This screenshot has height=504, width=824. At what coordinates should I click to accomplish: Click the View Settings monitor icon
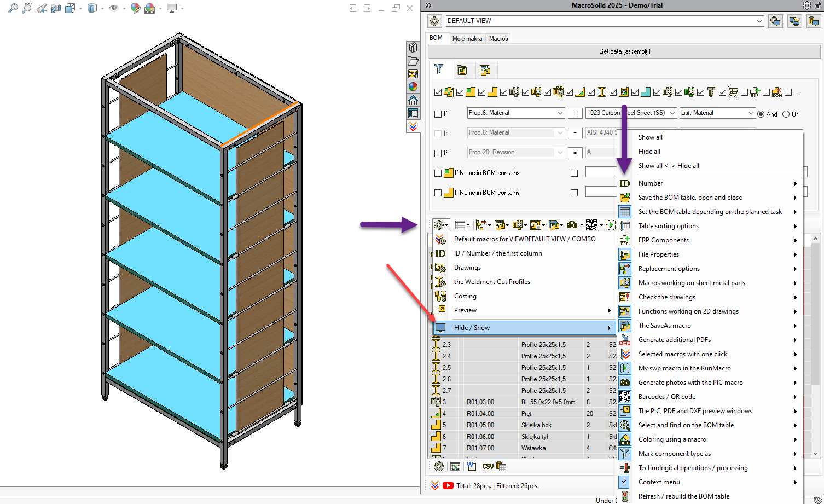(172, 8)
